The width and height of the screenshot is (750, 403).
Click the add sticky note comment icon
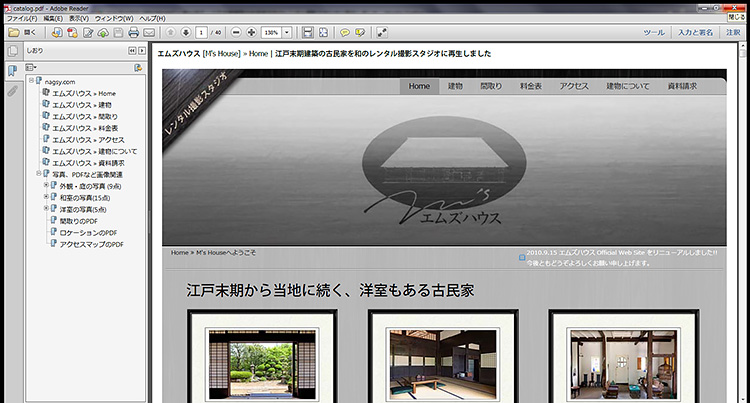(344, 33)
